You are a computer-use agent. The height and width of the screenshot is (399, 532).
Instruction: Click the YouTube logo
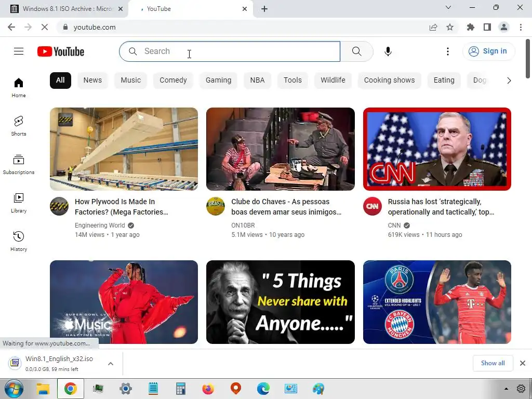(x=61, y=51)
